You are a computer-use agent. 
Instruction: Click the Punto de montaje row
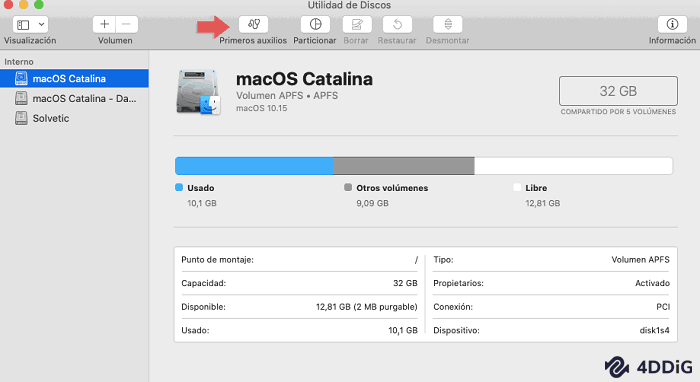coord(299,260)
